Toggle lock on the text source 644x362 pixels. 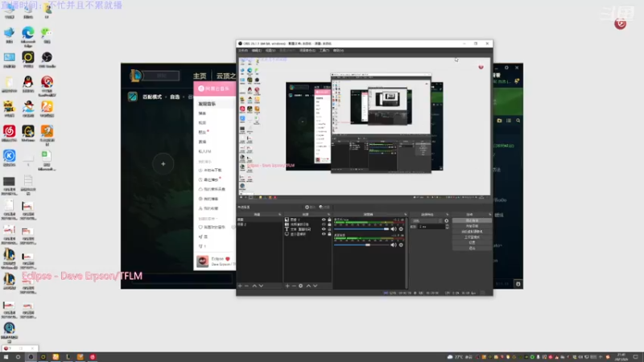(x=329, y=229)
